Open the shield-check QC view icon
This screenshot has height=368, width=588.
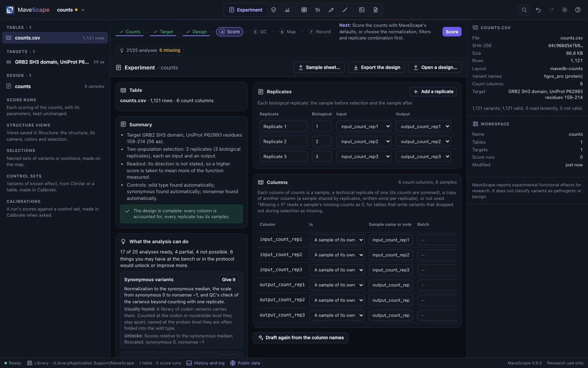(x=273, y=10)
